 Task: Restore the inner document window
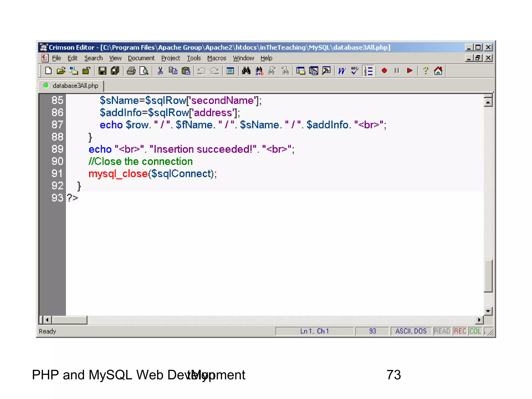pyautogui.click(x=478, y=58)
